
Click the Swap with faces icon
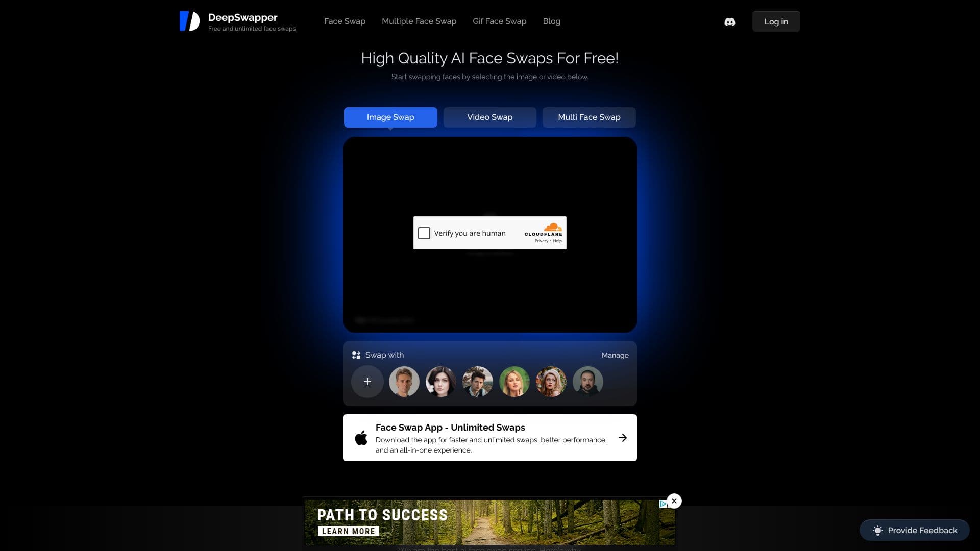[356, 355]
